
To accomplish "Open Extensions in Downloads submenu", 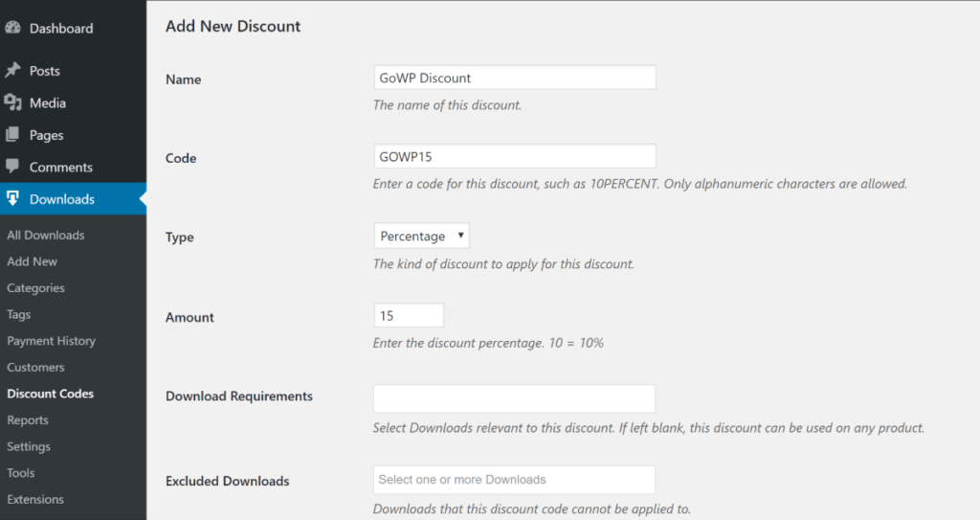I will pyautogui.click(x=35, y=499).
